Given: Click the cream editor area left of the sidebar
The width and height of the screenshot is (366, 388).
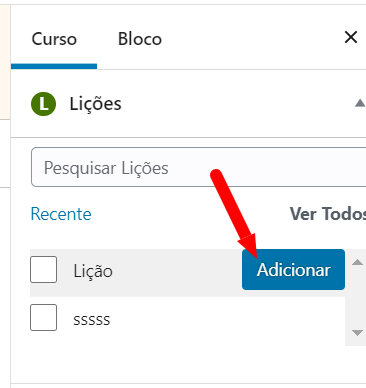Looking at the screenshot, I should 5,62.
